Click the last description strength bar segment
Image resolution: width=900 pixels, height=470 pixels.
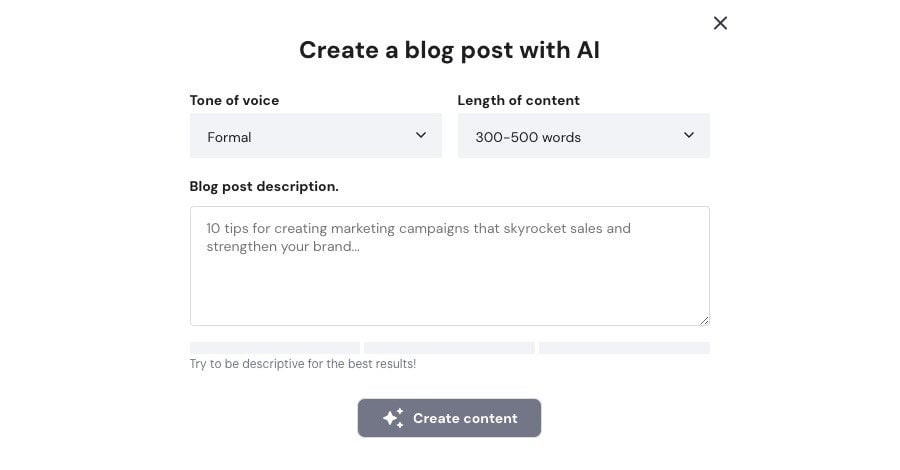coord(624,348)
